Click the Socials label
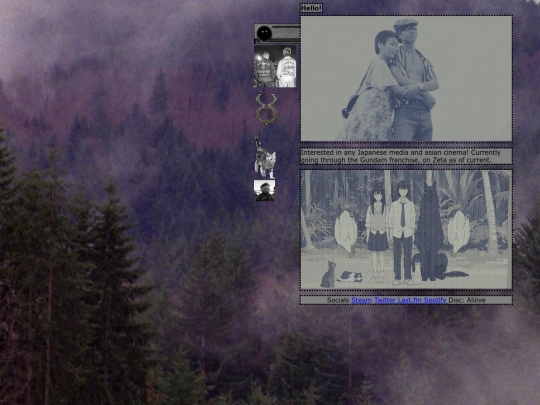The width and height of the screenshot is (540, 405). (x=338, y=300)
